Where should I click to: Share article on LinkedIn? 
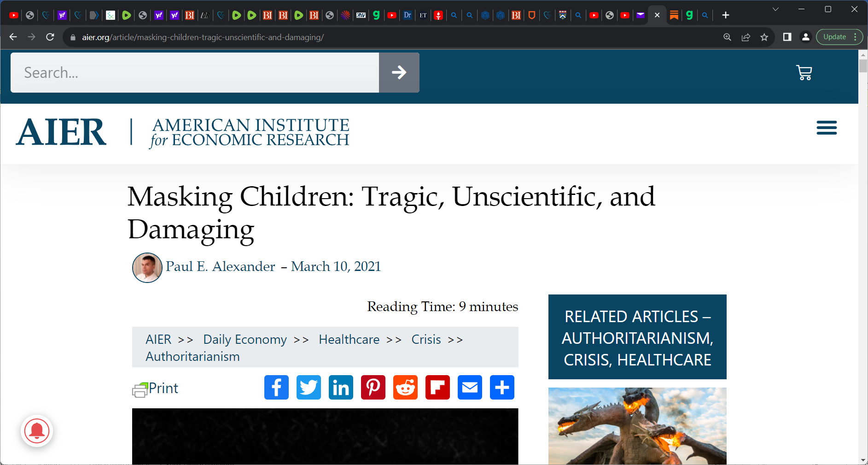click(341, 387)
